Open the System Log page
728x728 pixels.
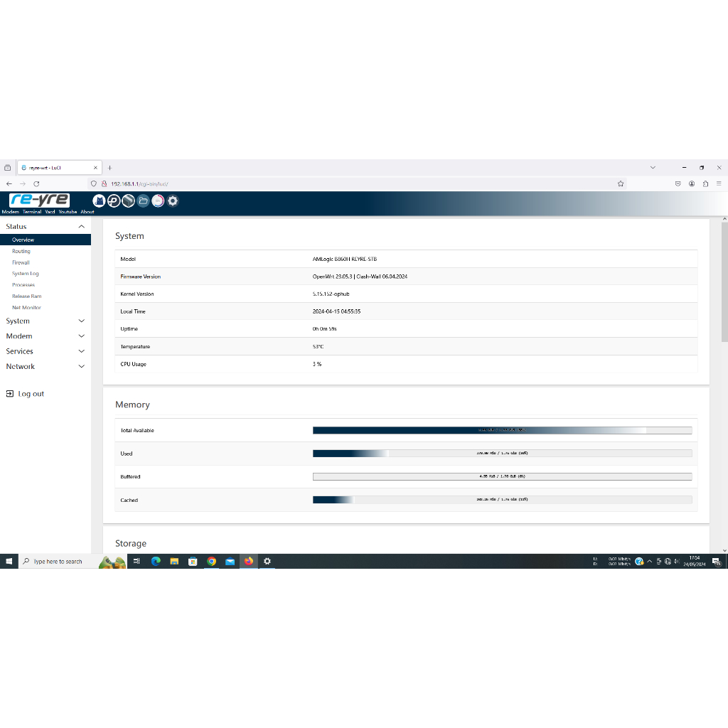(26, 274)
